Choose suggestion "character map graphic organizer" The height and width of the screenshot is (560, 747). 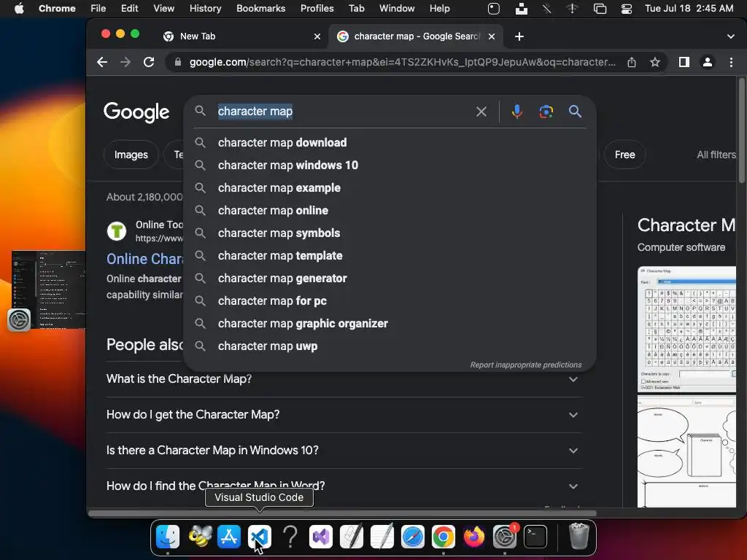(x=390, y=324)
